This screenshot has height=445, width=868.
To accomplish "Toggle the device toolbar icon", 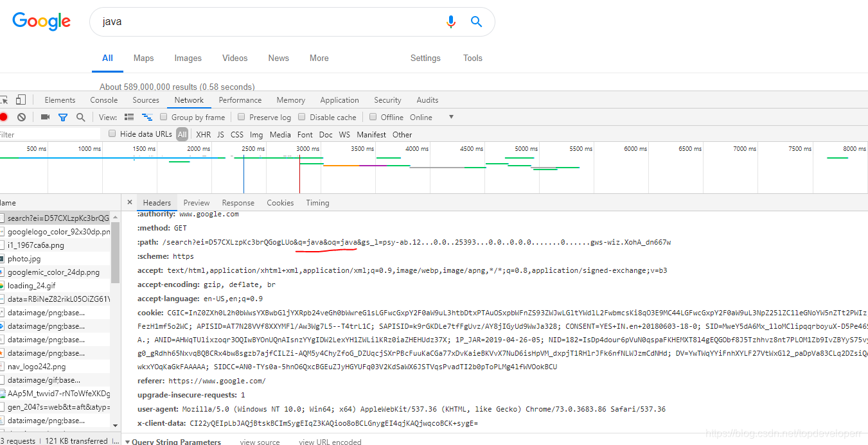I will tap(21, 100).
